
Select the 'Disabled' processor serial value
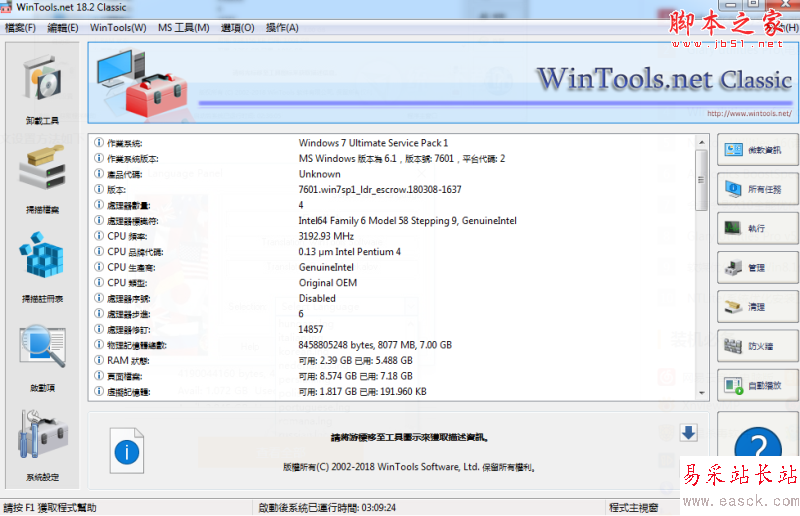pos(317,298)
